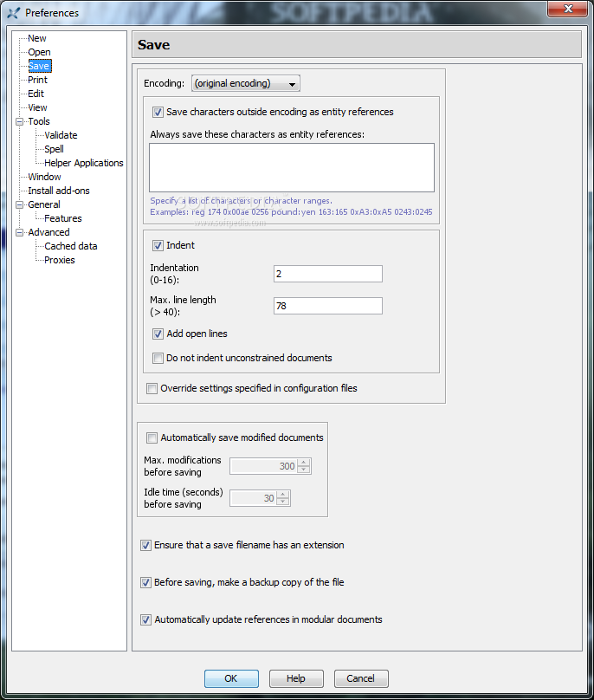Click the Max. modifications 300 field
594x700 pixels.
(264, 466)
